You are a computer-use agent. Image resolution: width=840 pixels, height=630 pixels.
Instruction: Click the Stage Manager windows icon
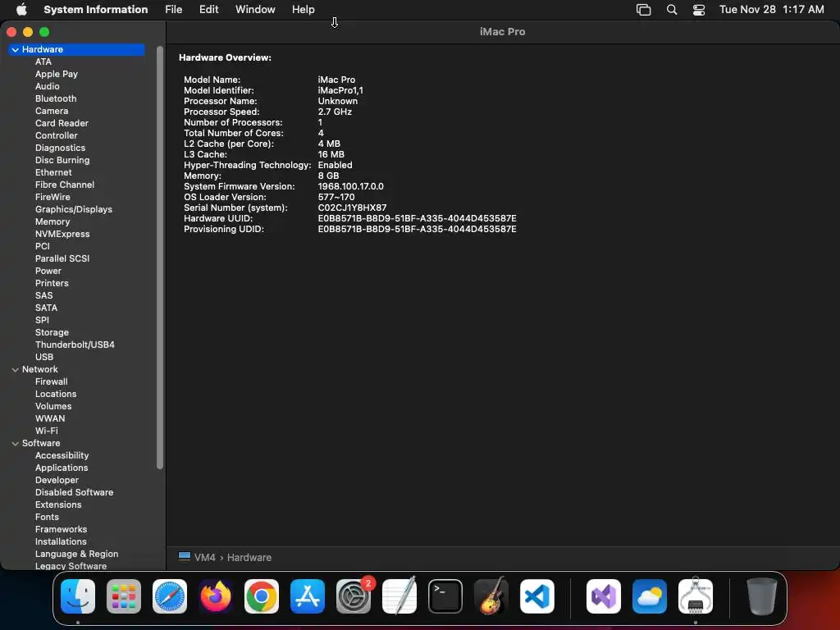tap(643, 10)
